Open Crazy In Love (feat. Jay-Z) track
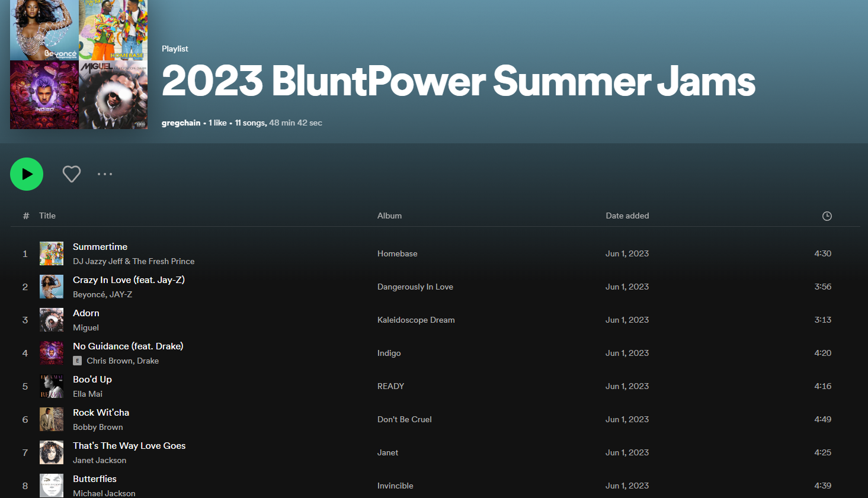This screenshot has width=868, height=498. [x=129, y=279]
